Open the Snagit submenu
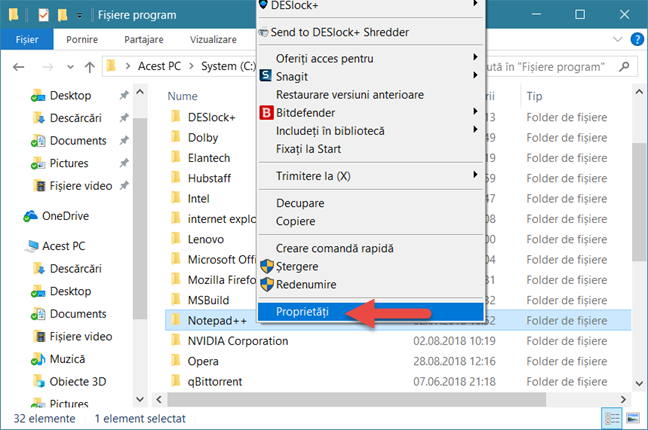The image size is (648, 430). [x=371, y=76]
